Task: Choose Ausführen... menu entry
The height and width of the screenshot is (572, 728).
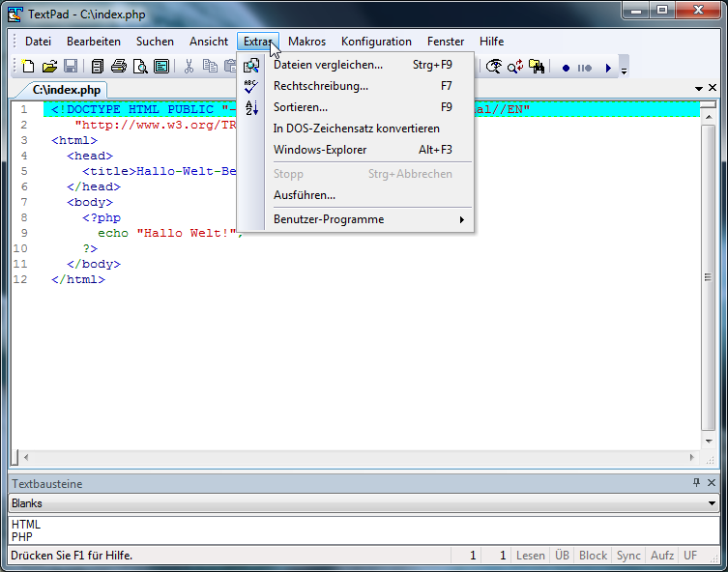Action: pos(355,195)
